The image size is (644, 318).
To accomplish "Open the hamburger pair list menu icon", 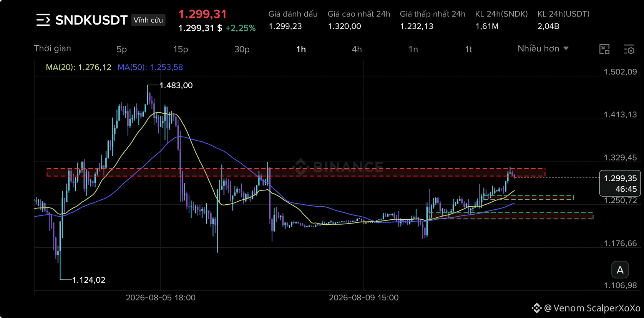I will 43,20.
